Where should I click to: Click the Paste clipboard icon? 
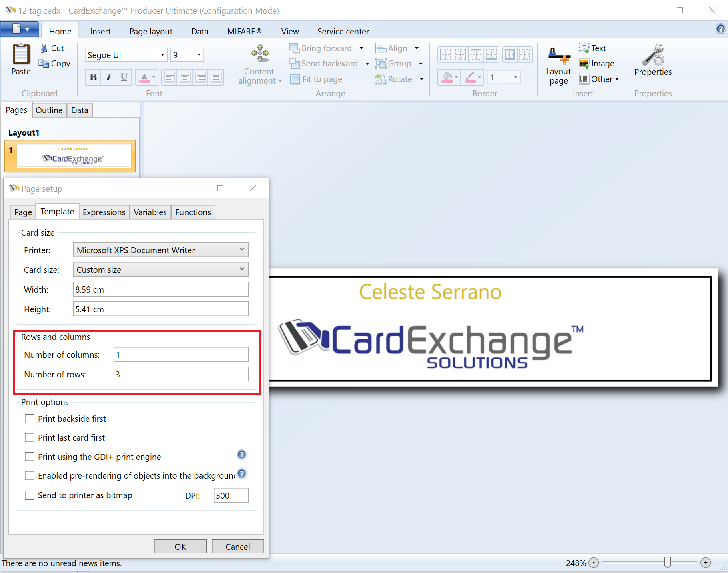[x=21, y=54]
